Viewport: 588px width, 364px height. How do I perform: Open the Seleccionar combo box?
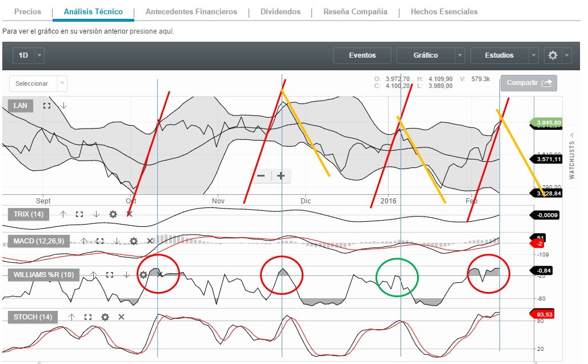click(38, 83)
